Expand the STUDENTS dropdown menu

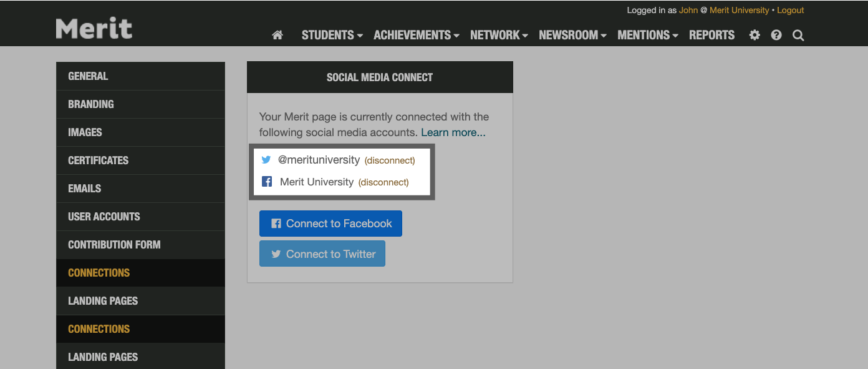click(329, 36)
